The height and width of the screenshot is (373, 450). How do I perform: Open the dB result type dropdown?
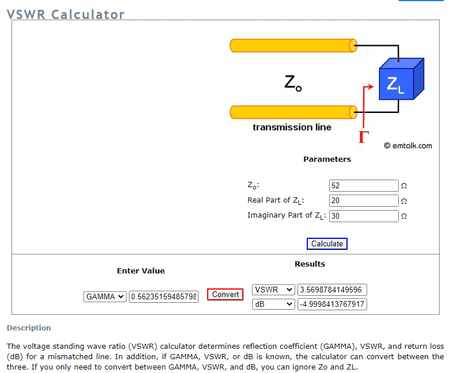tap(273, 304)
